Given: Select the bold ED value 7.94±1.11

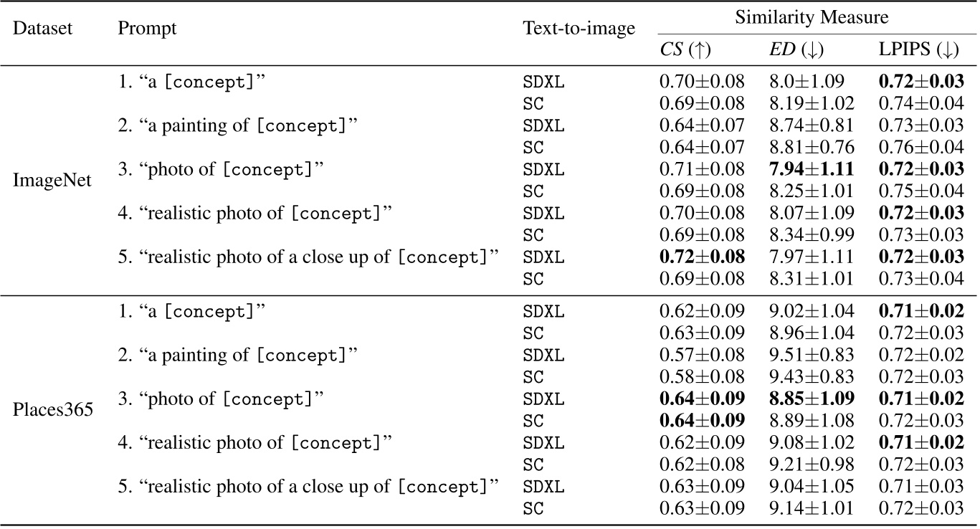Looking at the screenshot, I should pyautogui.click(x=808, y=170).
